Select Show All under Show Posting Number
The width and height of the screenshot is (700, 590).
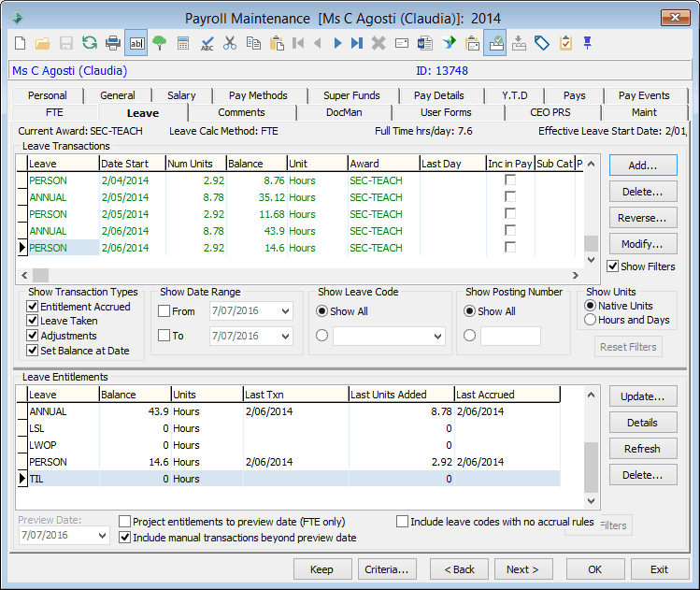(x=469, y=311)
